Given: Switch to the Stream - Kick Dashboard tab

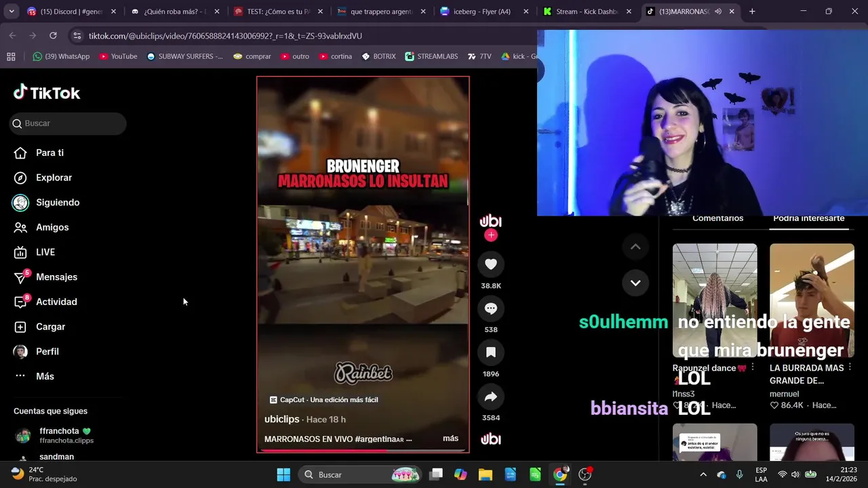Looking at the screenshot, I should pos(587,12).
